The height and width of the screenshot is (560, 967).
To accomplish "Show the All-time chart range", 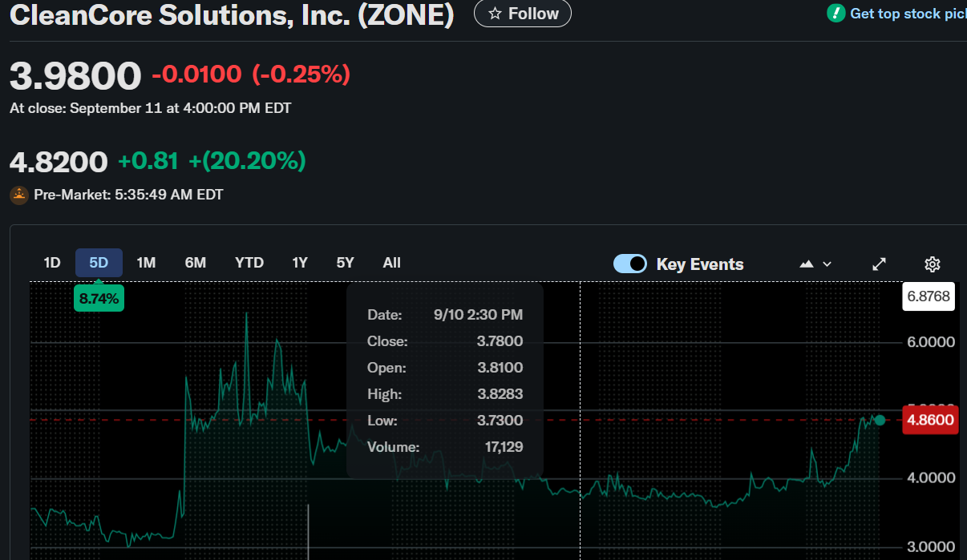I will pos(392,263).
